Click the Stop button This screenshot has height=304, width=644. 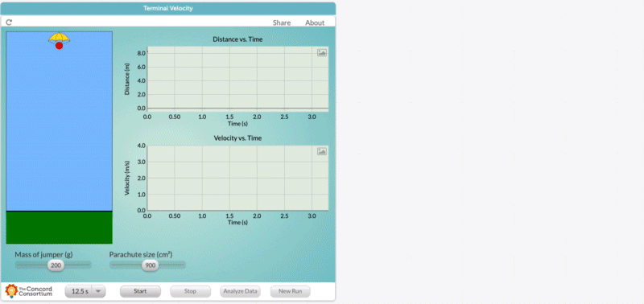click(190, 291)
